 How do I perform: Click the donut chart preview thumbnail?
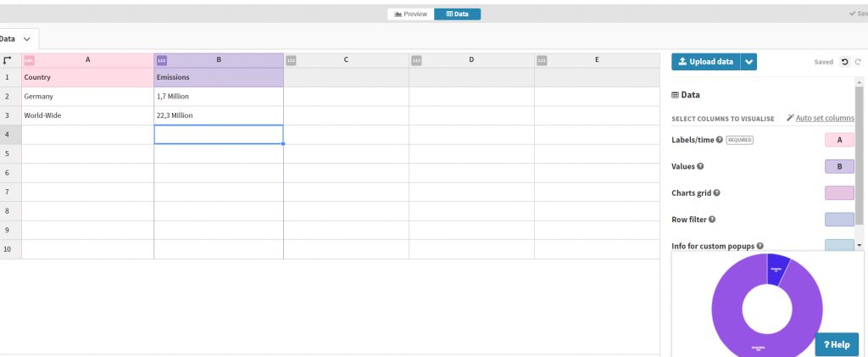[766, 305]
